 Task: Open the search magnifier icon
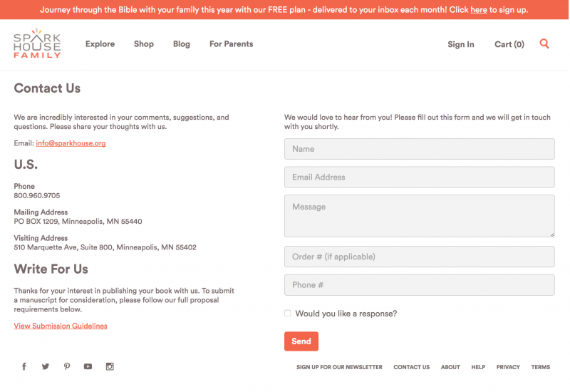[x=544, y=43]
